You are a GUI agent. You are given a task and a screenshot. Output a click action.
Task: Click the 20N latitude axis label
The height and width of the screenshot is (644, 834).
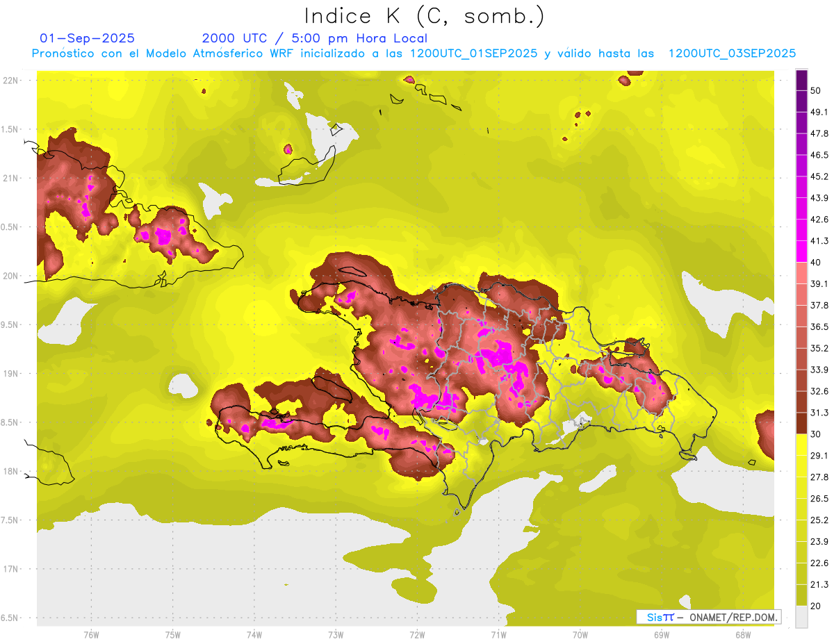tap(11, 276)
